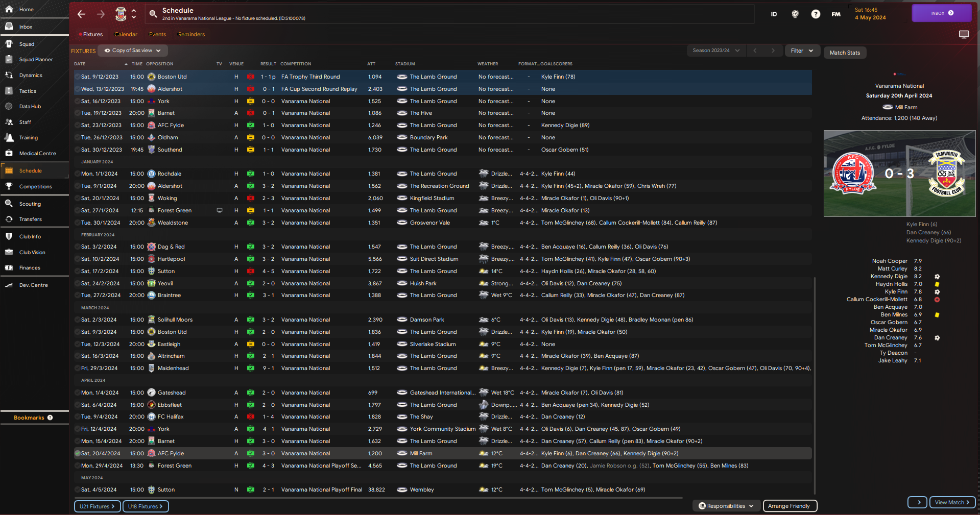Open the Transfers arrows icon

[x=9, y=219]
